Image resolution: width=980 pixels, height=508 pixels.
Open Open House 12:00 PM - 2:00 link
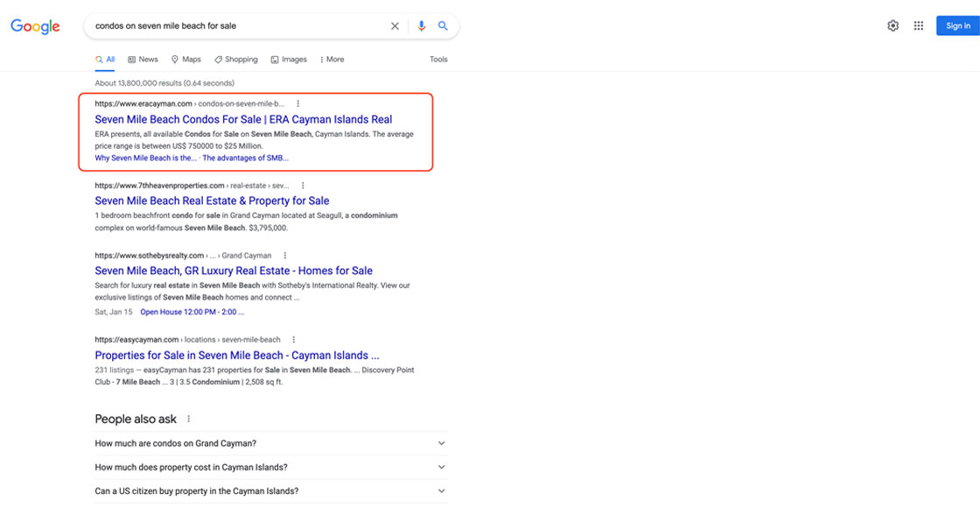click(192, 312)
